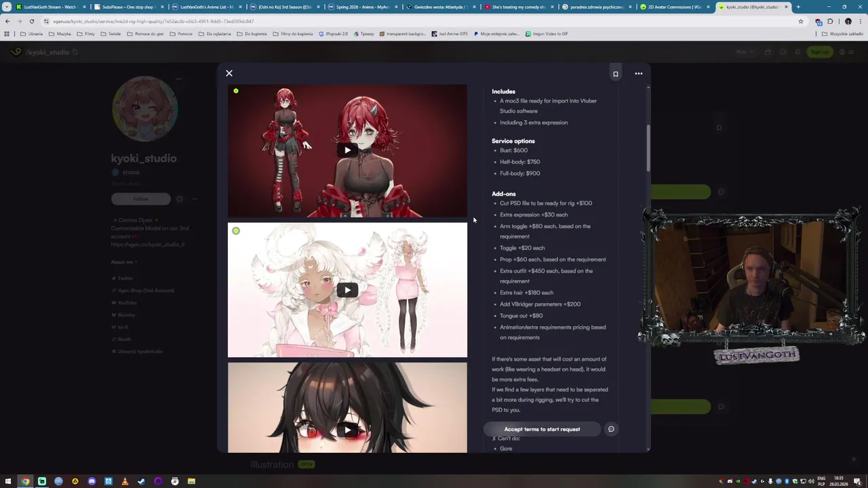Viewport: 868px width, 488px height.
Task: Open the Windows Start menu
Action: pyautogui.click(x=8, y=481)
